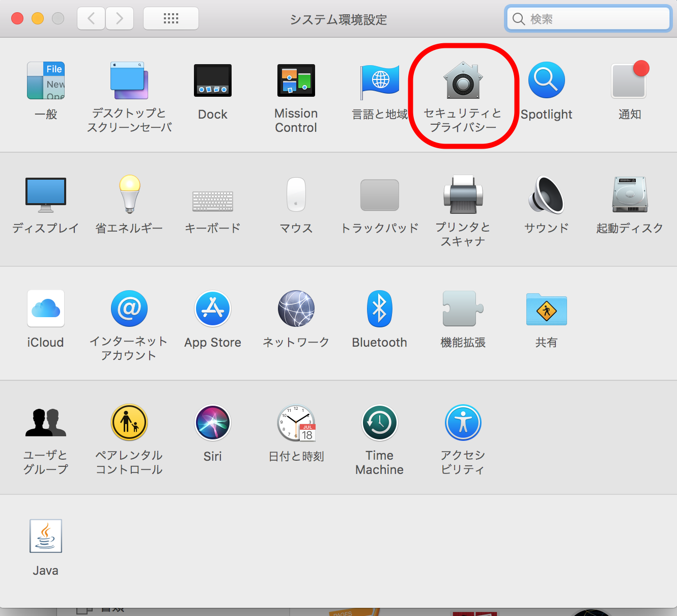The image size is (677, 616).
Task: Open Security & Privacy (セキュリティとプライバシー) preferences
Action: (463, 81)
